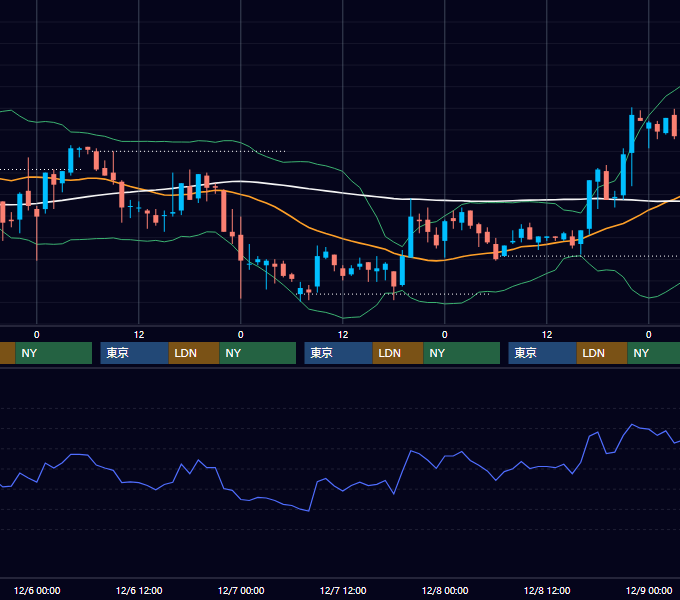Click the "12/8 00:00" date label
The height and width of the screenshot is (600, 680).
(x=445, y=590)
